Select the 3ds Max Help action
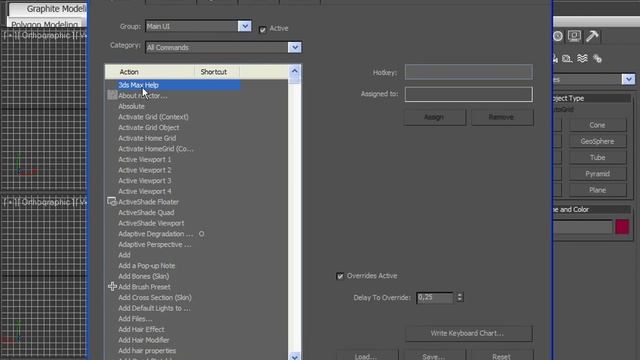 (x=138, y=85)
